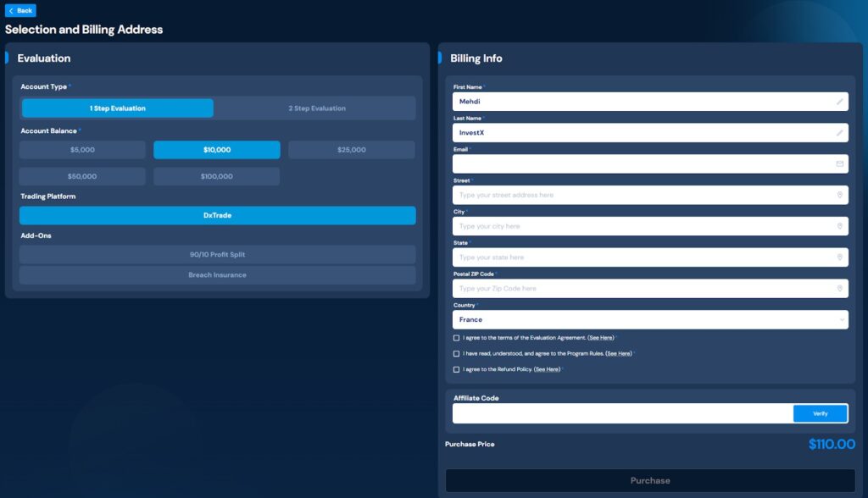
Task: Tick the Program Rules agreement checkbox
Action: pyautogui.click(x=457, y=353)
